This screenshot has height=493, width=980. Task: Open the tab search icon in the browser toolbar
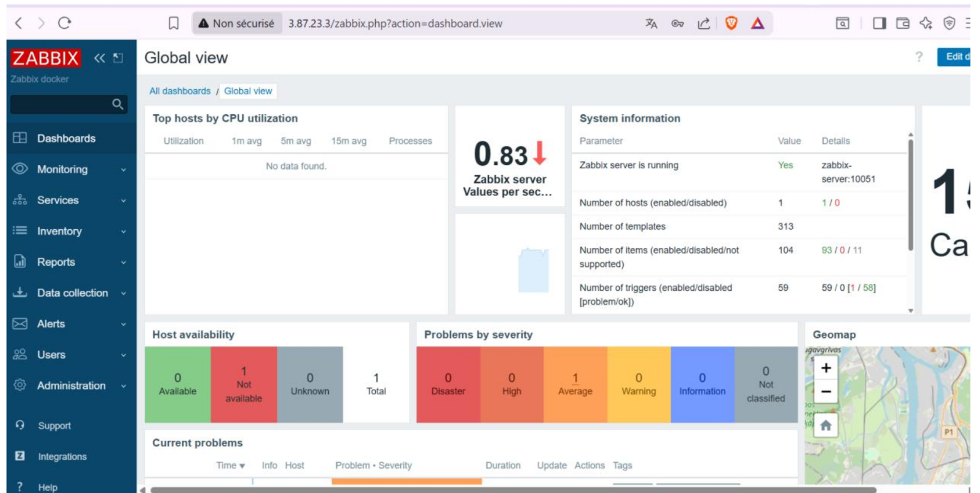(x=843, y=23)
